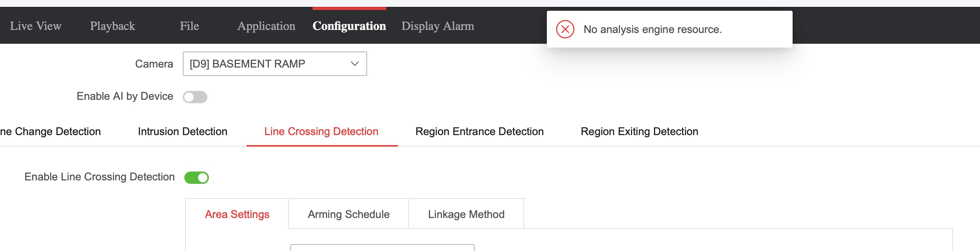Select Application in the top navigation
The width and height of the screenshot is (980, 251).
click(266, 26)
